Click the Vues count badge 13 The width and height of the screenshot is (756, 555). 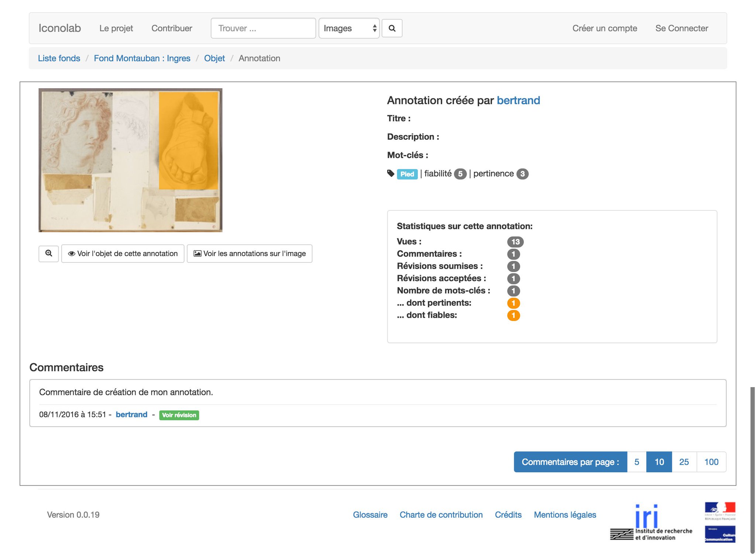(x=515, y=242)
